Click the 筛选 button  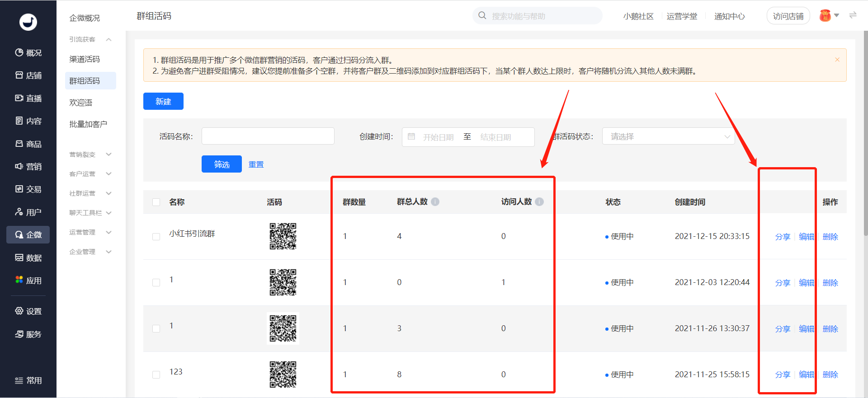tap(222, 164)
